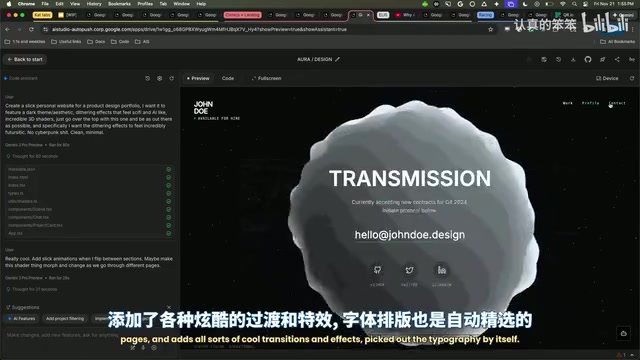Open the Docs bookmark folder
The image size is (640, 360).
pos(96,42)
